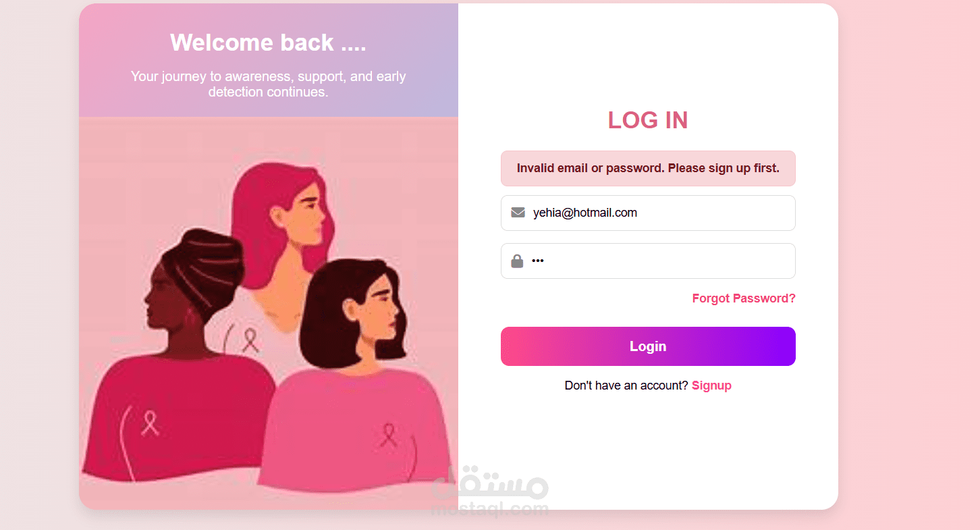Click the invalid email or password error banner

click(648, 168)
